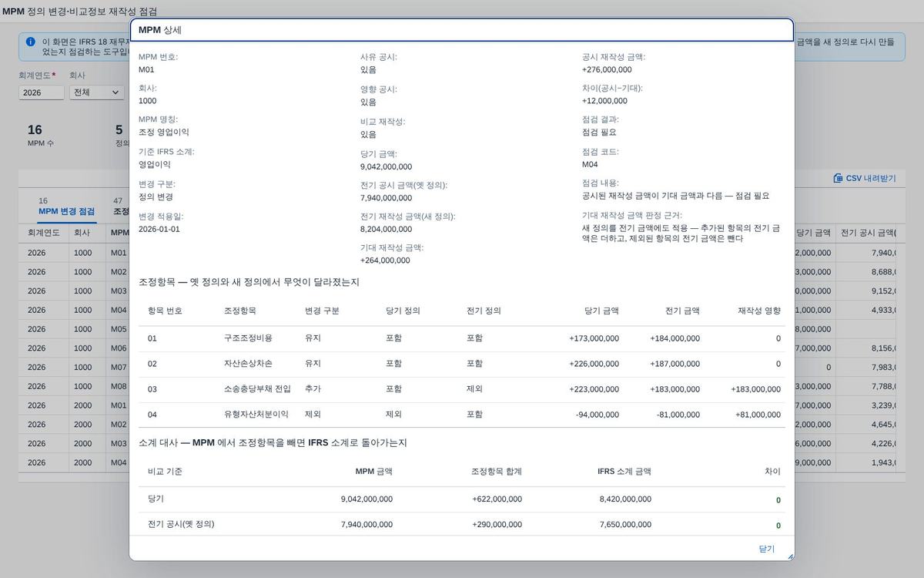The width and height of the screenshot is (924, 578).
Task: Click the 점검 코드 value M04
Action: tap(590, 164)
